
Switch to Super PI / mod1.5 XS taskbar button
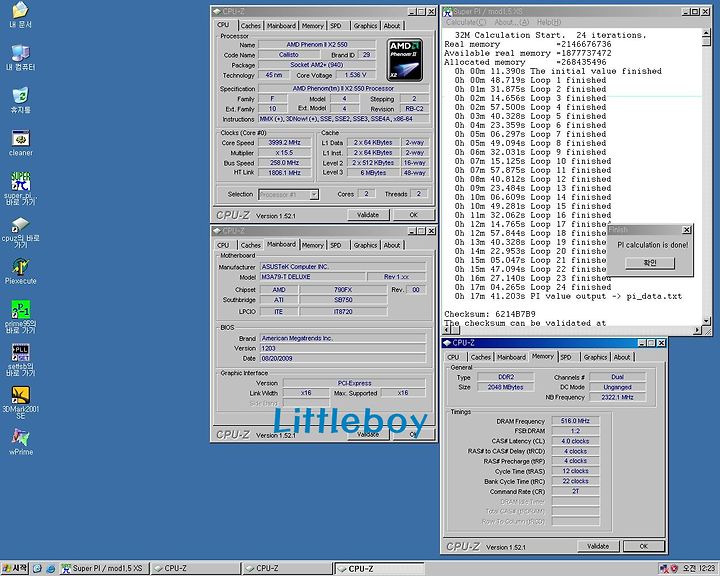(104, 569)
